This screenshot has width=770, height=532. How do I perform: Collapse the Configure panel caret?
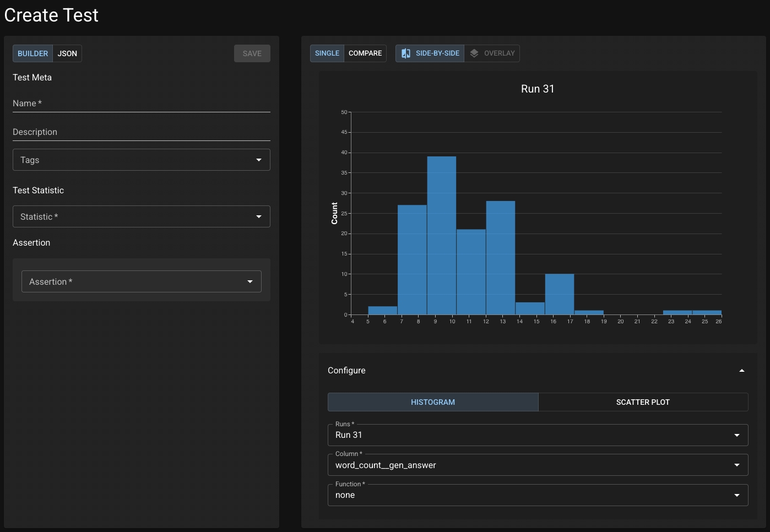click(741, 371)
